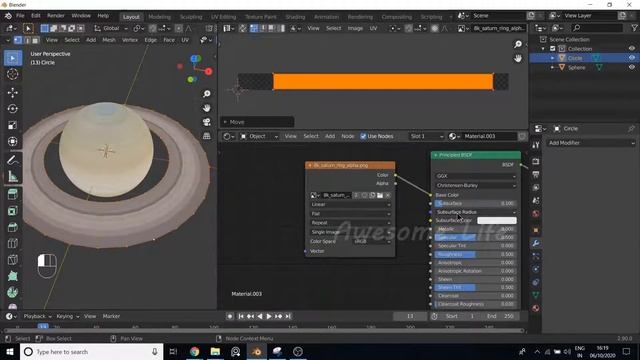Click the current frame number field
640x360 pixels.
(410, 316)
